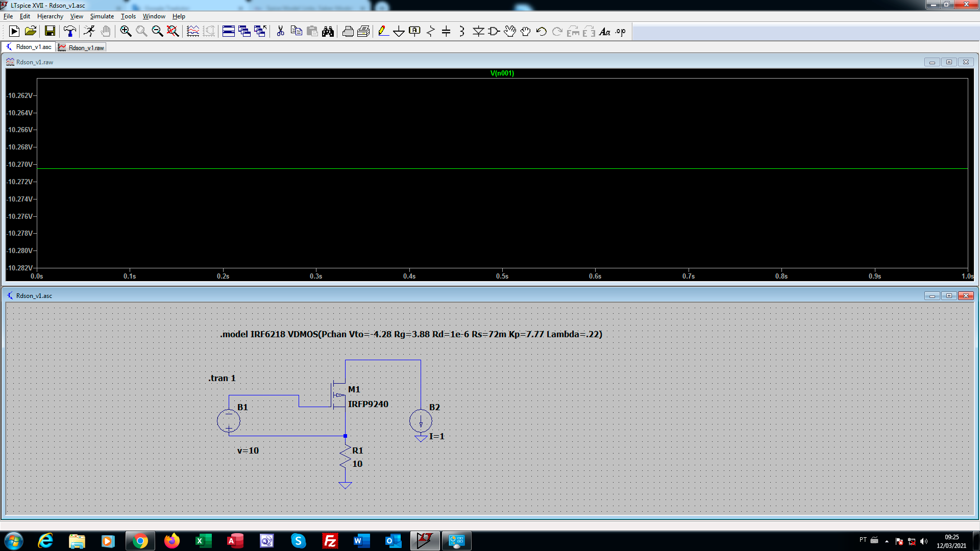Click the Close All Windows icon
The width and height of the screenshot is (980, 551).
pyautogui.click(x=260, y=32)
